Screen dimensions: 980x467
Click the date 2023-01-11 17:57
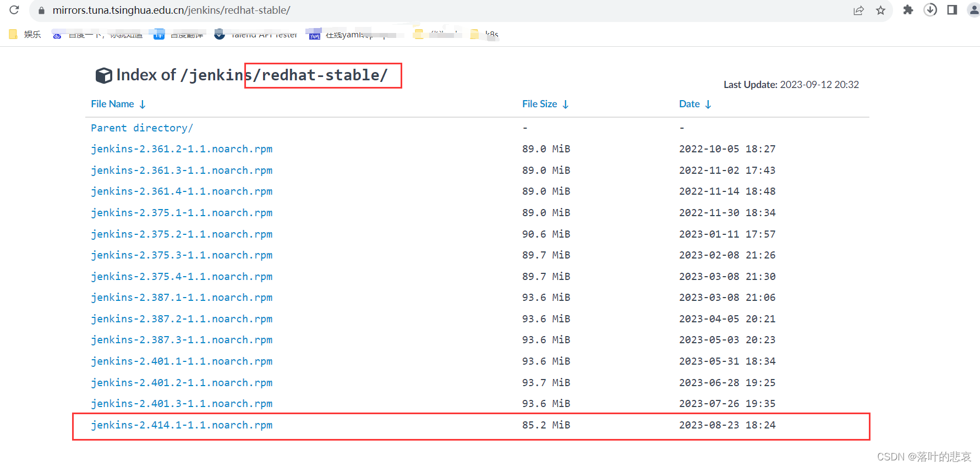coord(727,234)
